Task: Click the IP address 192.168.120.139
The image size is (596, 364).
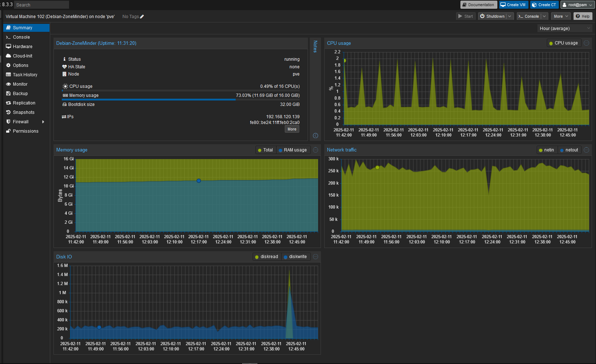Action: tap(283, 117)
